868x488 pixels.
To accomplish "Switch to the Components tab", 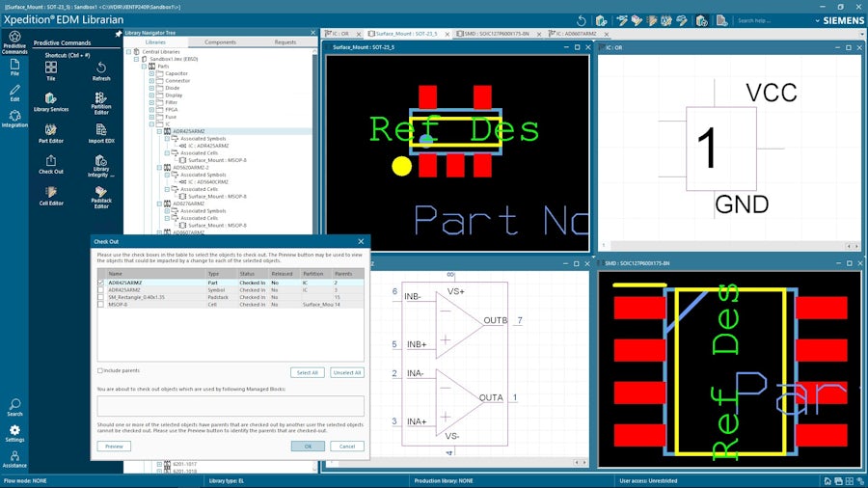I will click(x=220, y=42).
